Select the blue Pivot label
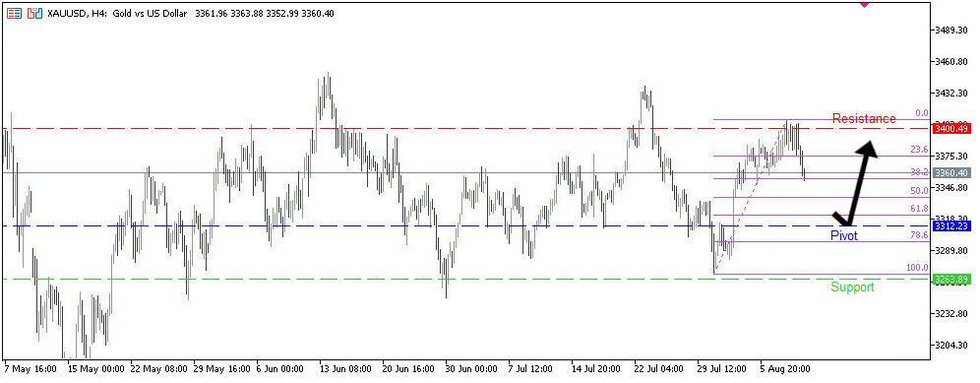Viewport: 980px width, 383px height. click(844, 236)
